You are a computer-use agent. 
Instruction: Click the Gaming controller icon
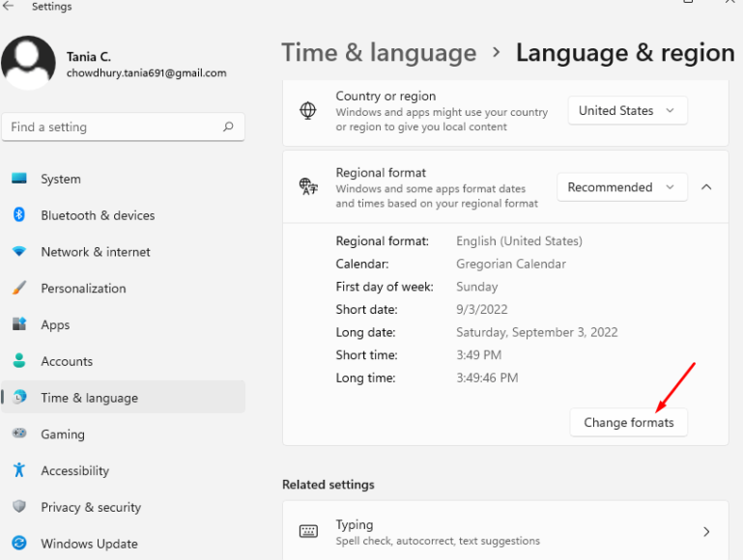19,434
